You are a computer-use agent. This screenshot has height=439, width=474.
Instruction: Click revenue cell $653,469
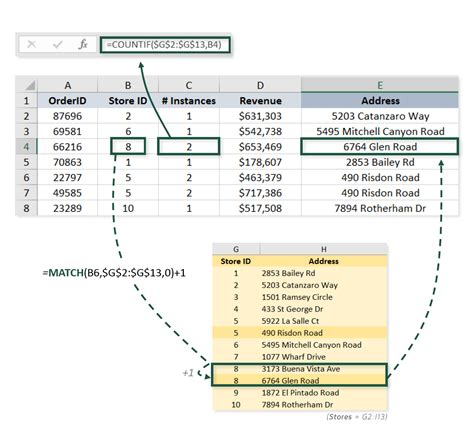click(260, 147)
